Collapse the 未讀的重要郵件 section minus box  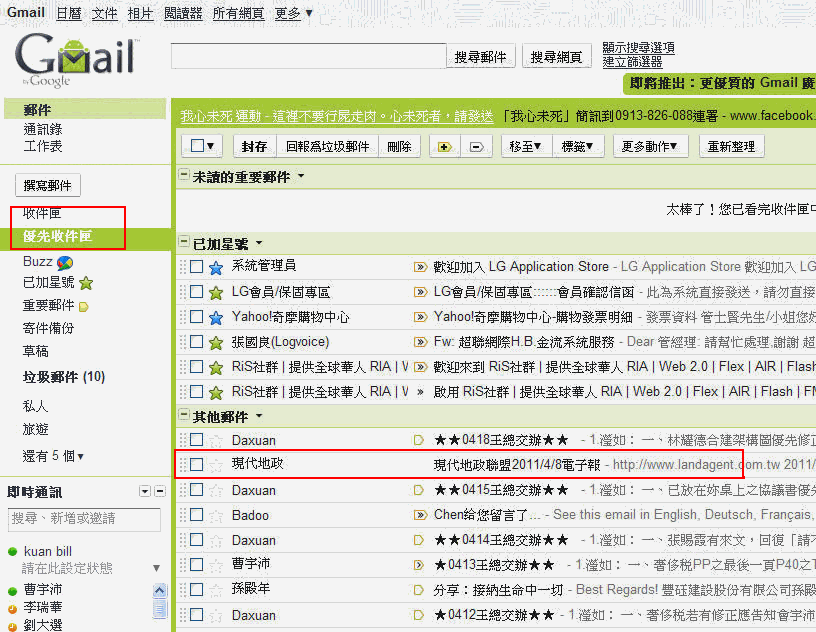tap(184, 175)
